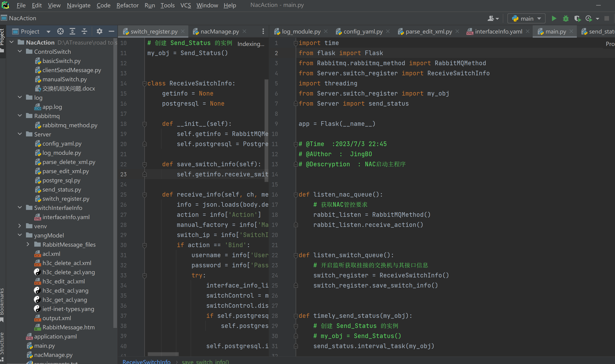Place cursor on line 9 app = Flask
The height and width of the screenshot is (364, 615).
(337, 124)
